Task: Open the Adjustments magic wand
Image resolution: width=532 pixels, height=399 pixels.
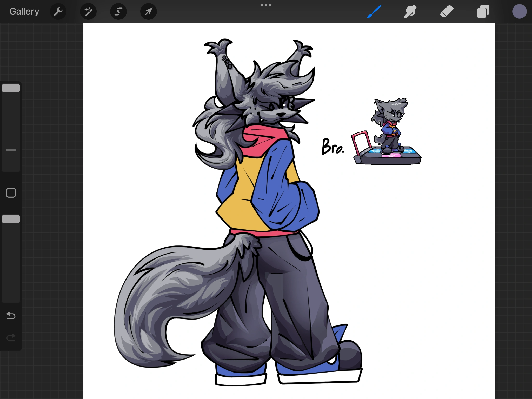Action: [88, 11]
